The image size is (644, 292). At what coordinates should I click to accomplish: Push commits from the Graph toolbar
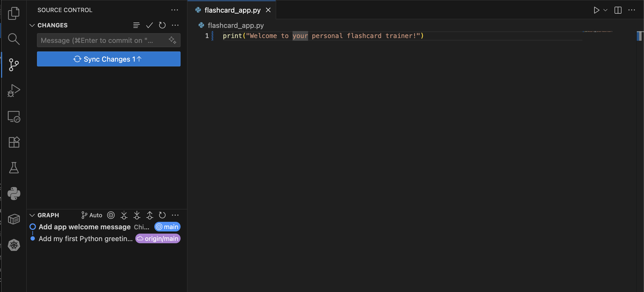click(x=149, y=215)
